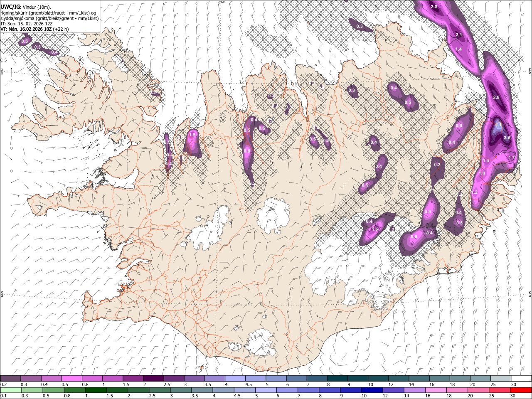
Task: Click the "2.6" snowfall value label
Action: coord(434,7)
